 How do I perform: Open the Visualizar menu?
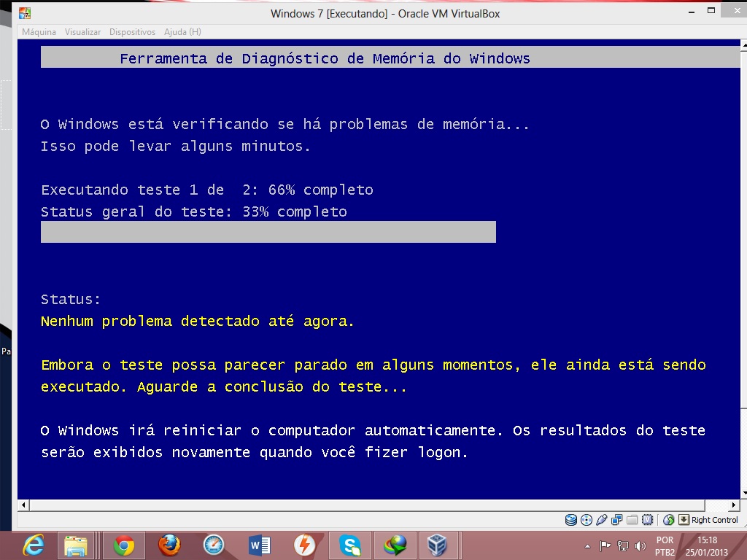tap(82, 32)
